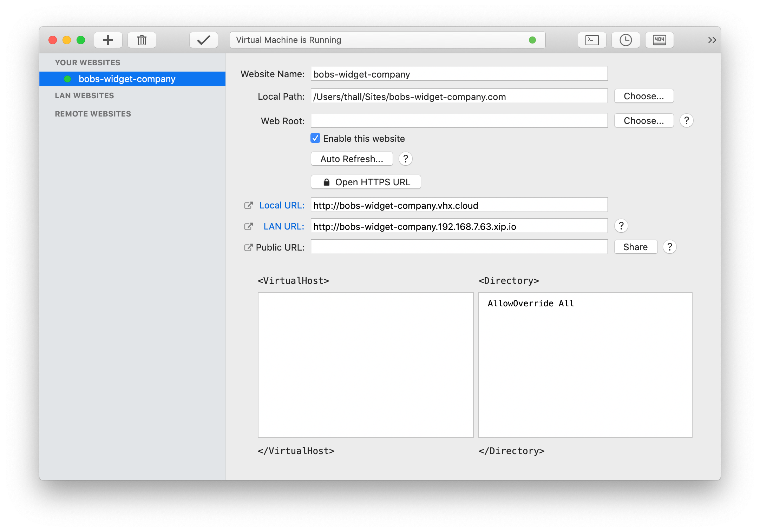Choose a folder for Web Root
The width and height of the screenshot is (760, 532).
[x=644, y=121]
